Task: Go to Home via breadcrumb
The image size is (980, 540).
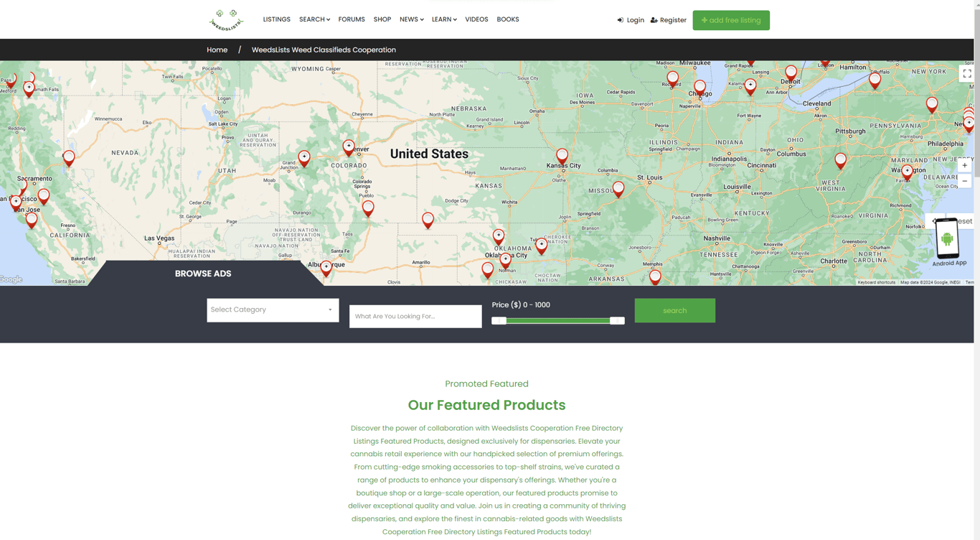Action: pos(217,50)
